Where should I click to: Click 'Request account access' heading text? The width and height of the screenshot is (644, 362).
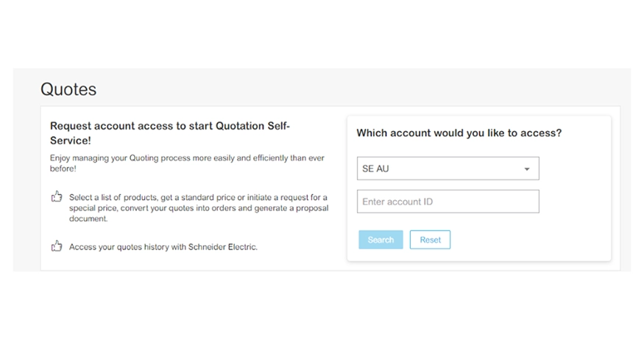tap(110, 126)
